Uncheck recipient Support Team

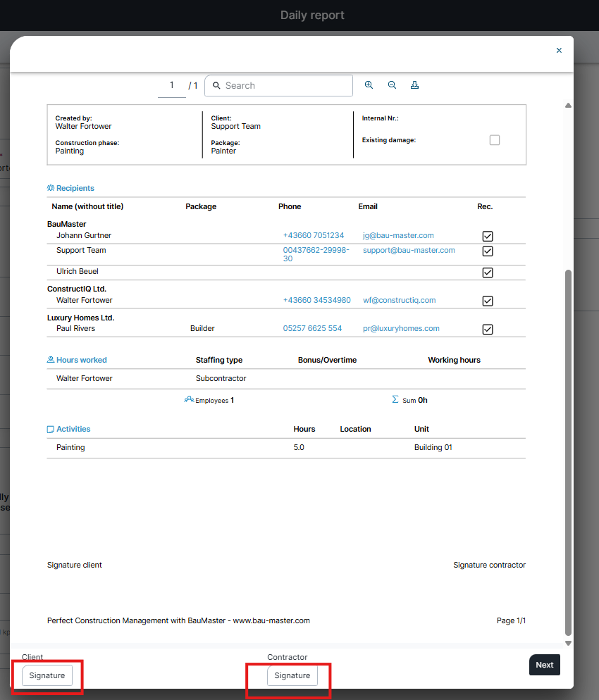[488, 251]
